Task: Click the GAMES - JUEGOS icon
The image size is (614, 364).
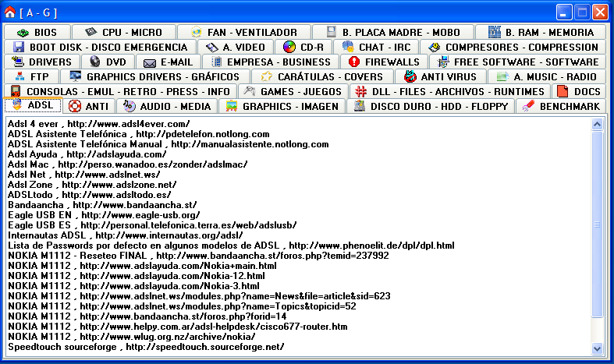Action: coord(250,91)
